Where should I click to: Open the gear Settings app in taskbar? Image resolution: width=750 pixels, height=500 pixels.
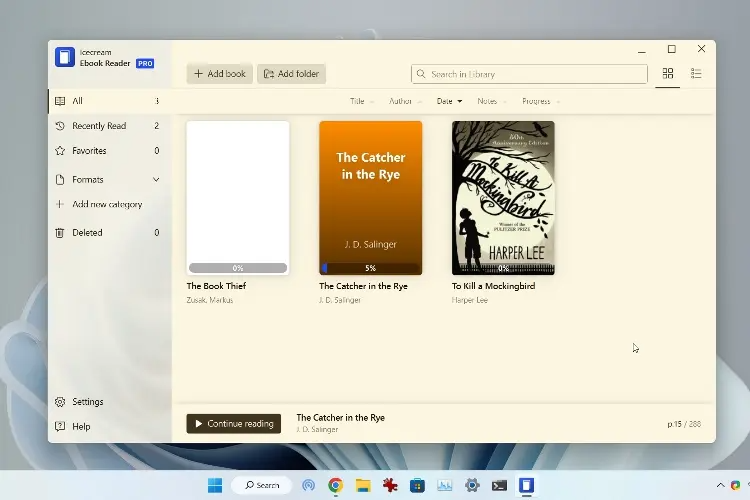472,485
